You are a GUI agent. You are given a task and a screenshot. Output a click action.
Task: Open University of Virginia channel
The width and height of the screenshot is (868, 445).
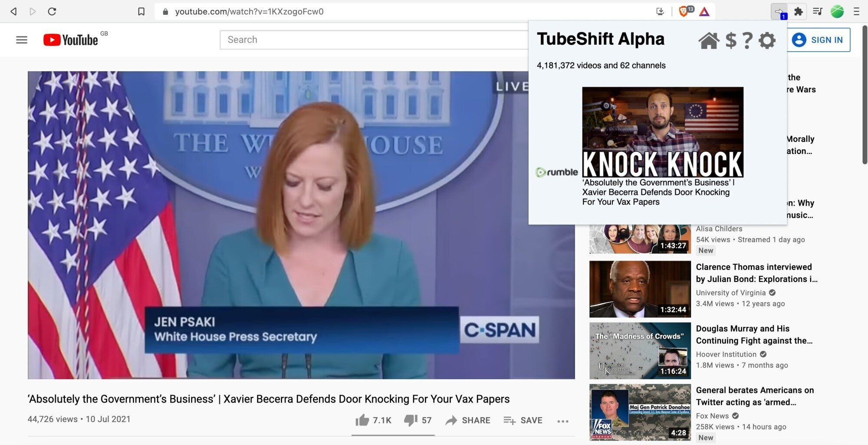pyautogui.click(x=731, y=293)
